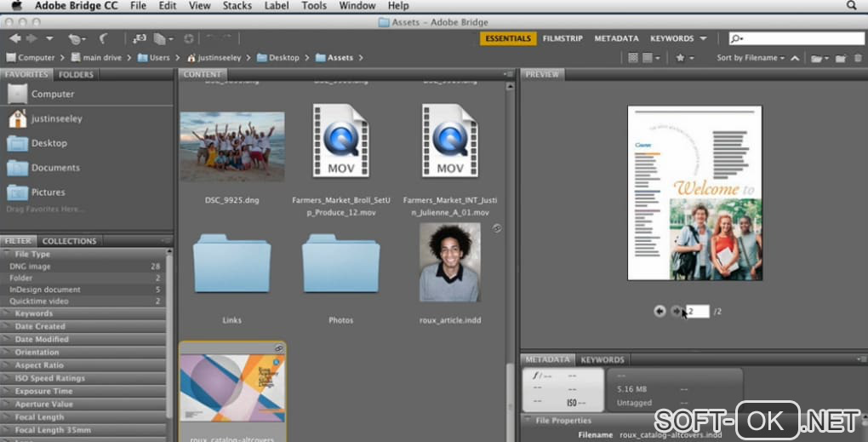Click the Go Back arrow in toolbar

click(x=15, y=38)
